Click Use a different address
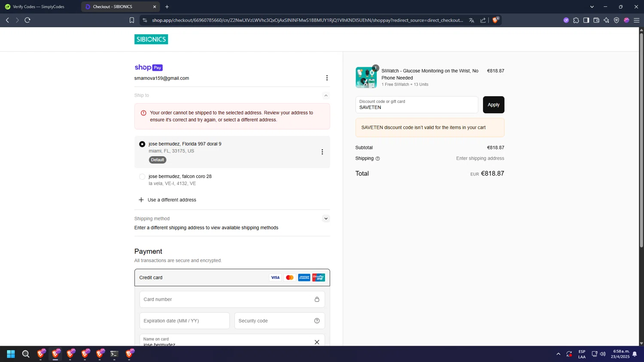The height and width of the screenshot is (362, 644). click(x=172, y=200)
